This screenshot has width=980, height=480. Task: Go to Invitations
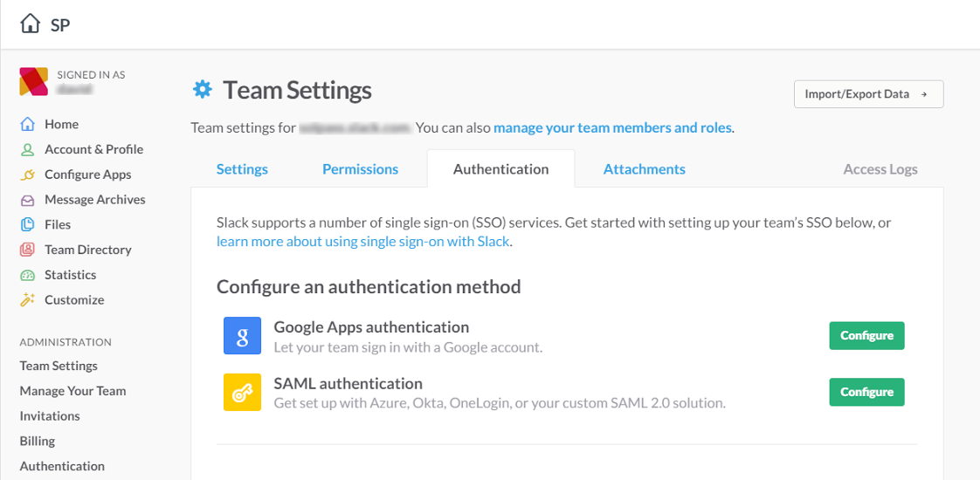tap(50, 415)
